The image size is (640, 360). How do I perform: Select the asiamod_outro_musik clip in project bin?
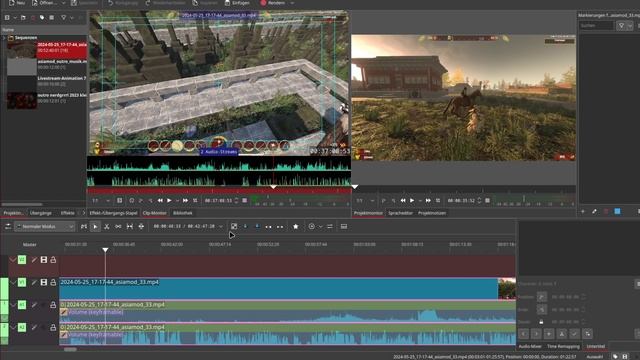click(x=47, y=66)
